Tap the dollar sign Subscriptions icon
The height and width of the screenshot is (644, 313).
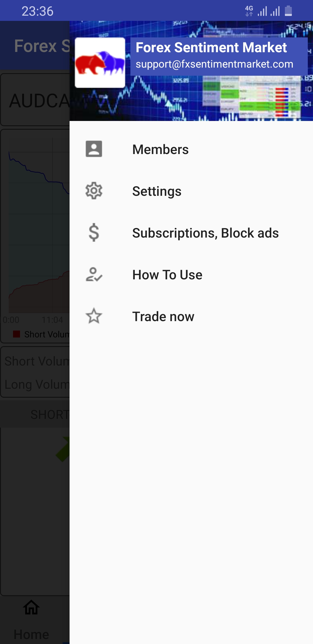pos(94,233)
